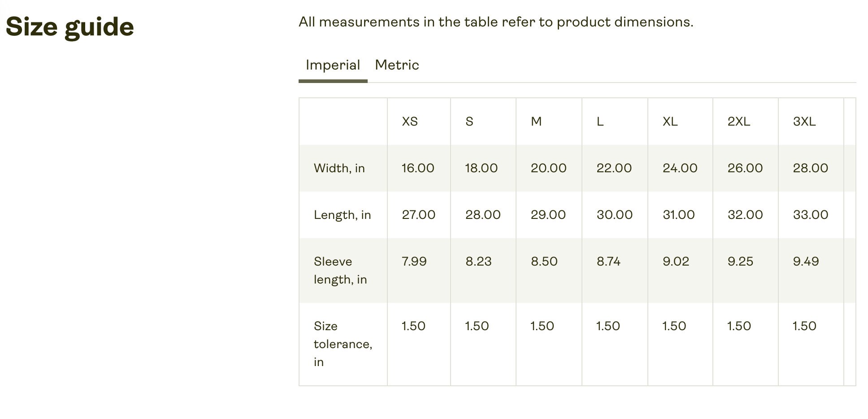Click the Sleeve length, in row label

click(340, 271)
